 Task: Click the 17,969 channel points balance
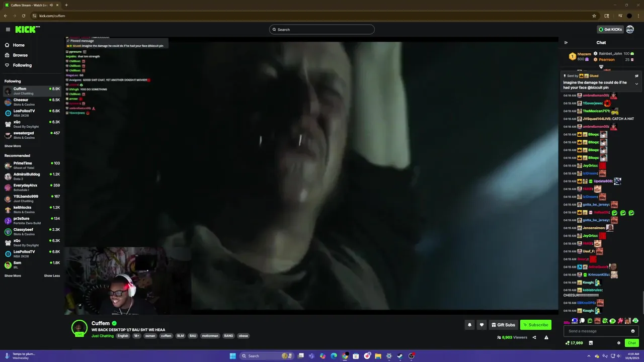point(574,343)
